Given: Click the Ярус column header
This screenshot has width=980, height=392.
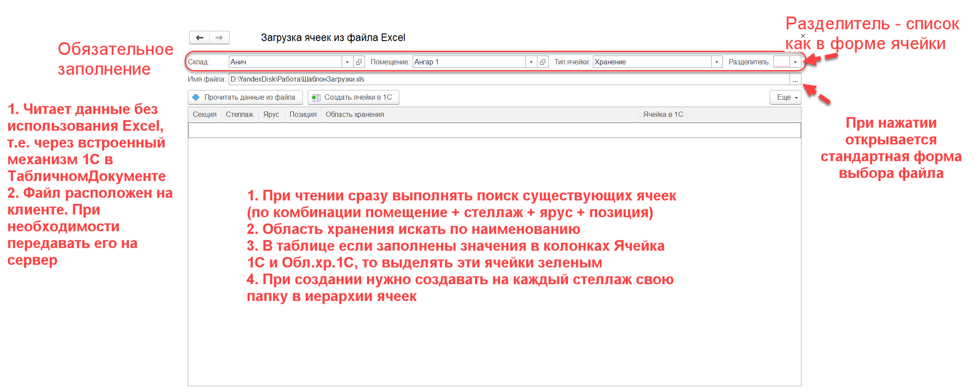Looking at the screenshot, I should coord(271,115).
